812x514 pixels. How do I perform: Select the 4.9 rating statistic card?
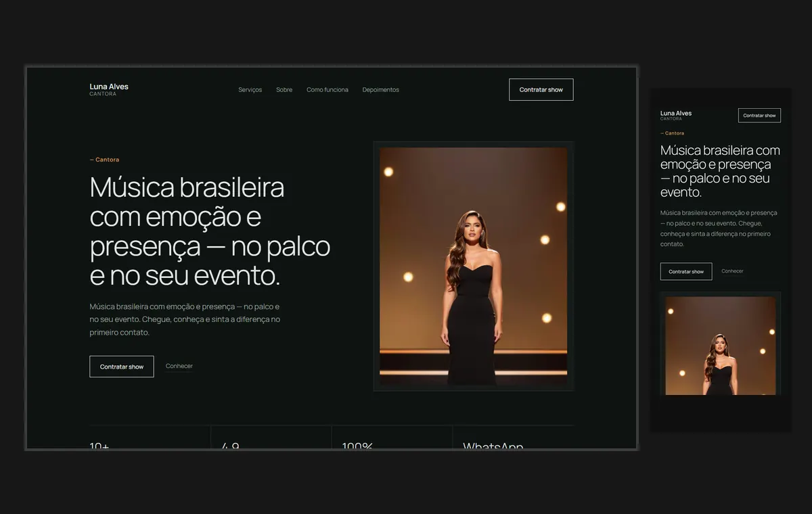[271, 438]
